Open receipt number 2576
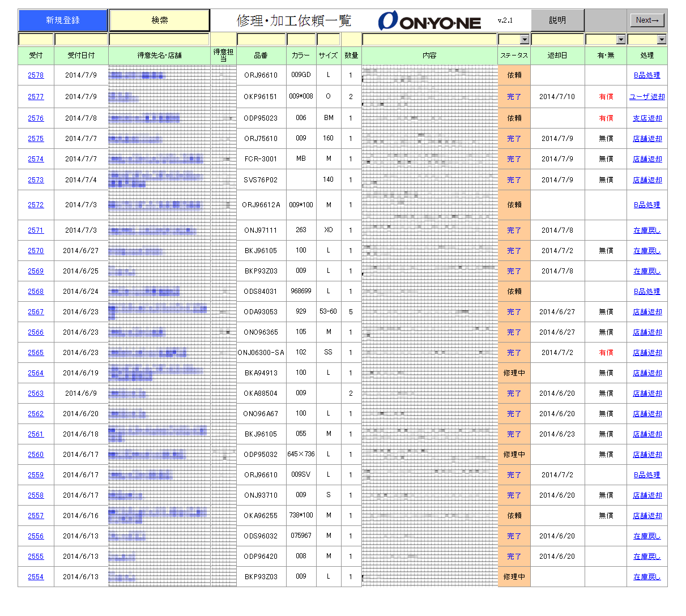 36,118
